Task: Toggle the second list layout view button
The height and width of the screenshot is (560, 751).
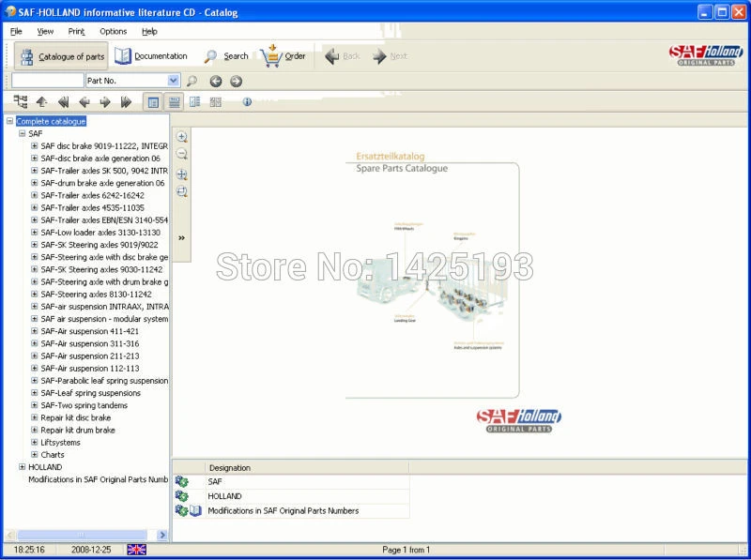Action: click(x=175, y=102)
